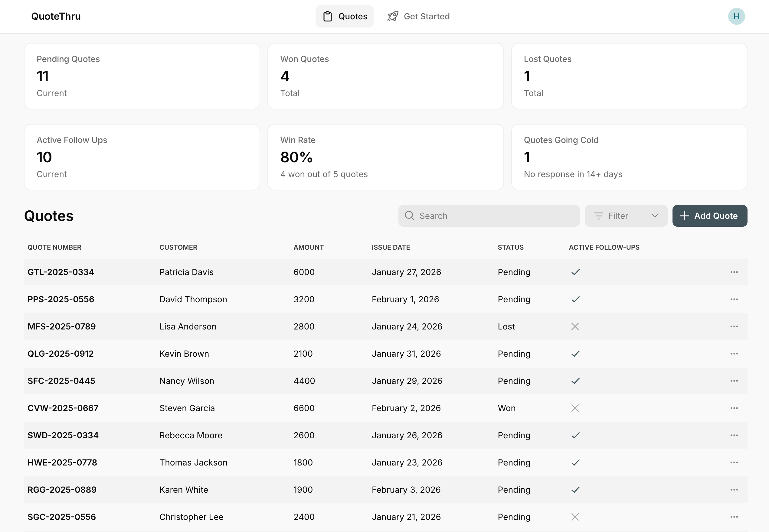
Task: Click the chevron arrow on the Filter control
Action: pyautogui.click(x=655, y=216)
